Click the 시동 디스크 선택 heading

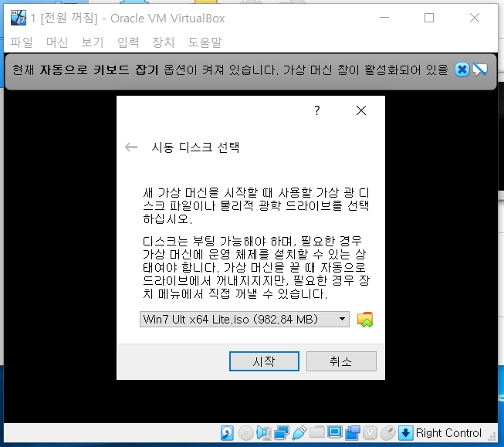tap(195, 147)
